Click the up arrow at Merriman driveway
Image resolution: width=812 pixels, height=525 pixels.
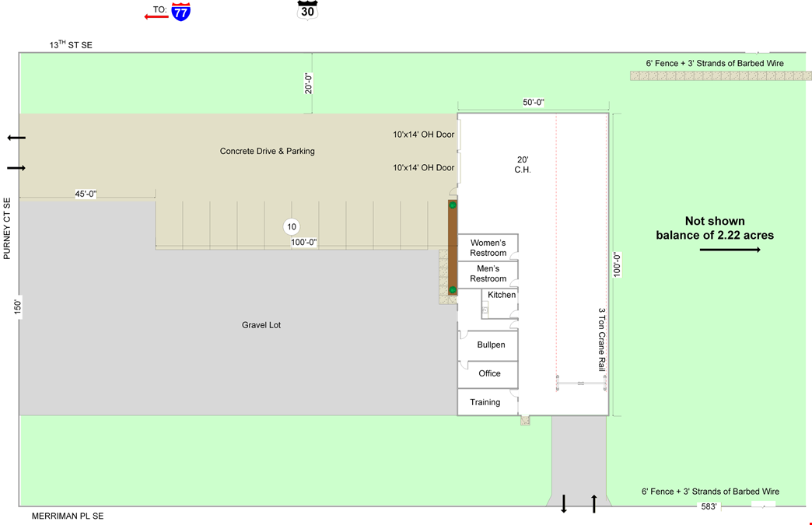coord(594,504)
